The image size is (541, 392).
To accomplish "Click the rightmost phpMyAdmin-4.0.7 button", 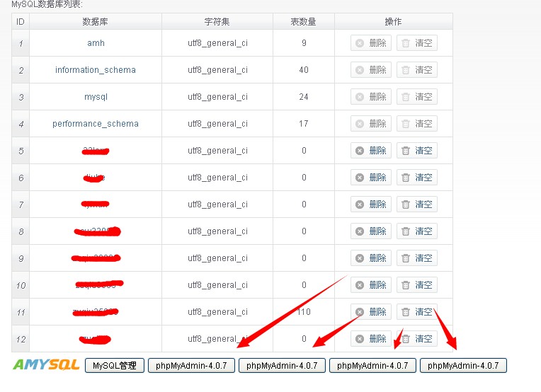I will (463, 366).
